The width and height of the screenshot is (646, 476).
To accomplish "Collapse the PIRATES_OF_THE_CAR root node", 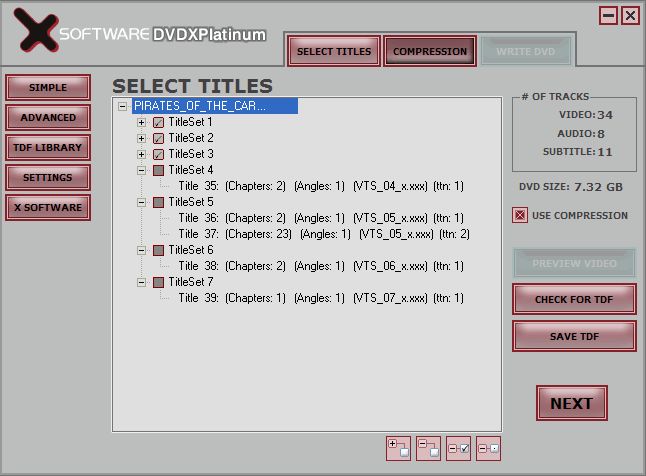I will [122, 106].
